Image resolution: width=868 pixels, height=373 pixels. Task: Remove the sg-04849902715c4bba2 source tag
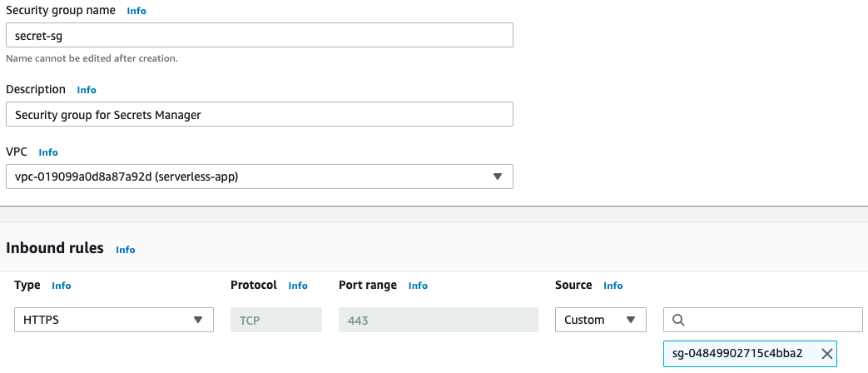(826, 354)
